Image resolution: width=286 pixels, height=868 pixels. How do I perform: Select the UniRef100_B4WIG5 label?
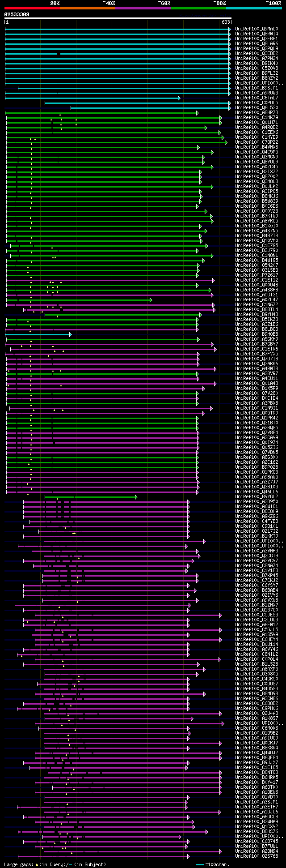[x=257, y=261]
